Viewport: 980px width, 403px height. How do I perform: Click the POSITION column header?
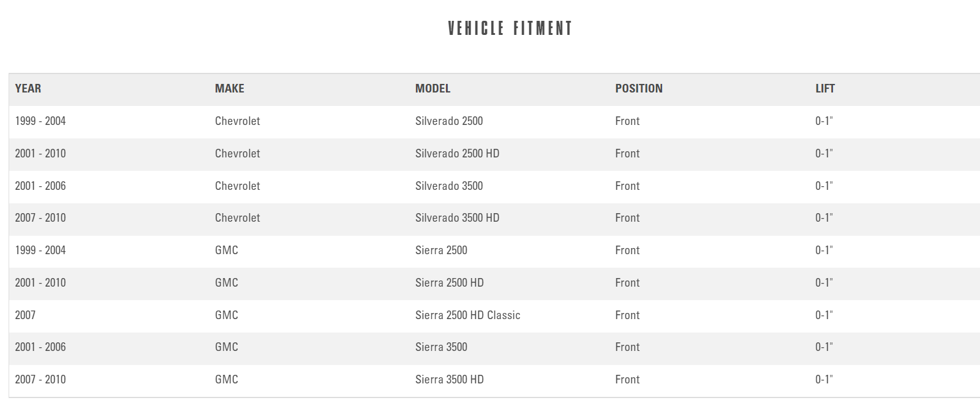click(x=639, y=89)
